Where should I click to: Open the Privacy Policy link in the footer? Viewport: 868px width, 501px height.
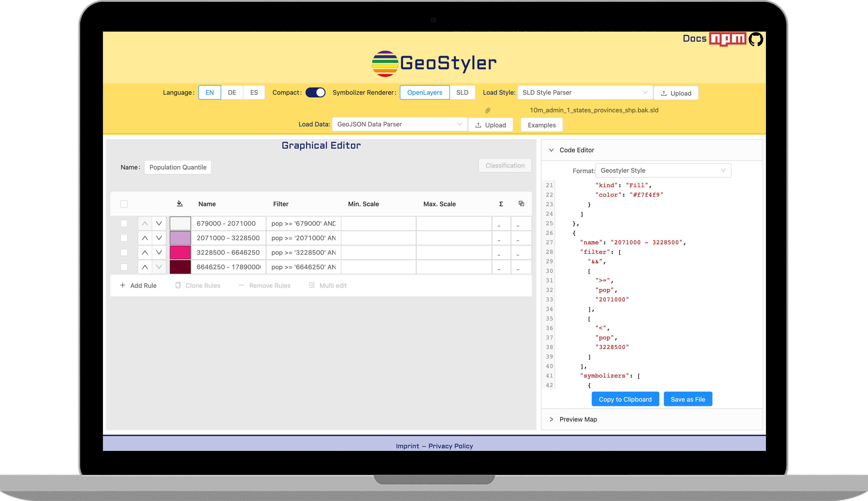450,446
